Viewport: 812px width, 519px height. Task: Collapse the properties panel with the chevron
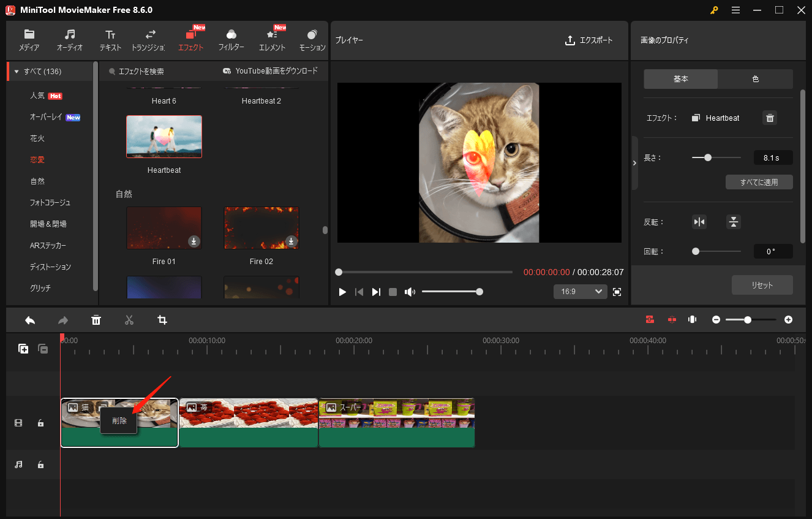pos(634,162)
